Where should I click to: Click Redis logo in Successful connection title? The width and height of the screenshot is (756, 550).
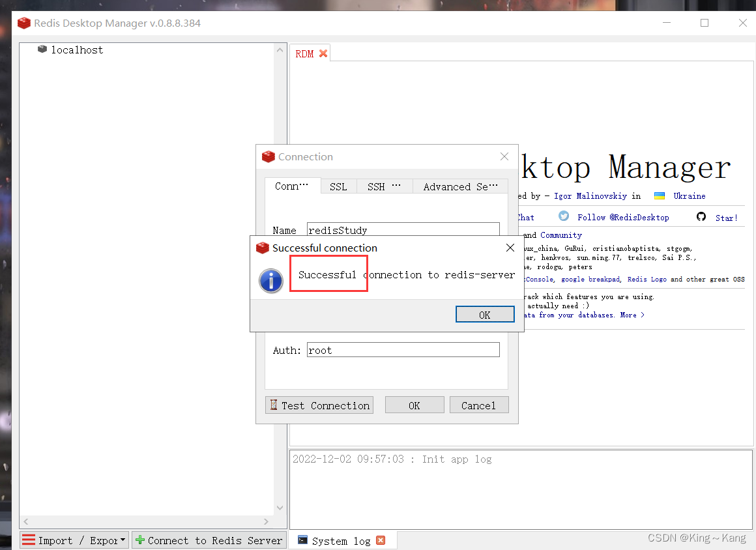[x=263, y=248]
